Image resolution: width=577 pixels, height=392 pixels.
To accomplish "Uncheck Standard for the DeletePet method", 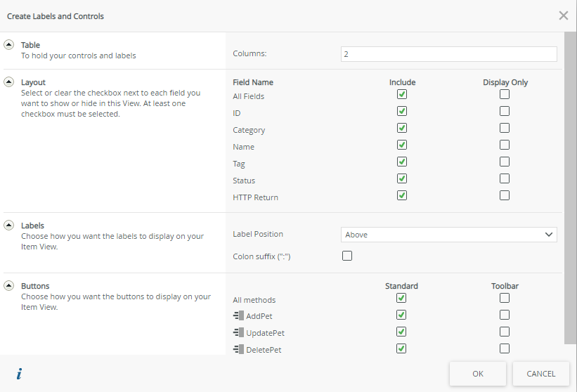I will coord(402,348).
